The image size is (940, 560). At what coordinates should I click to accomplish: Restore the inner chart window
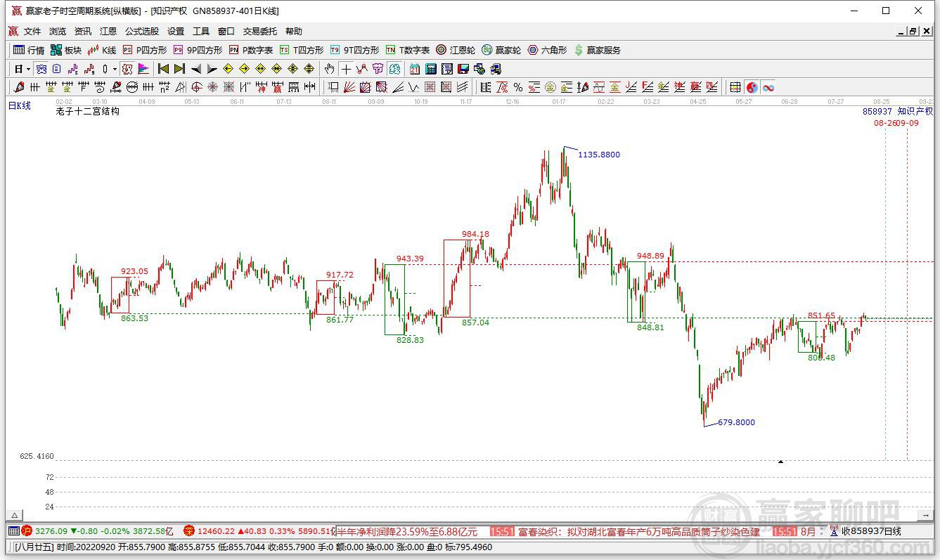click(913, 32)
